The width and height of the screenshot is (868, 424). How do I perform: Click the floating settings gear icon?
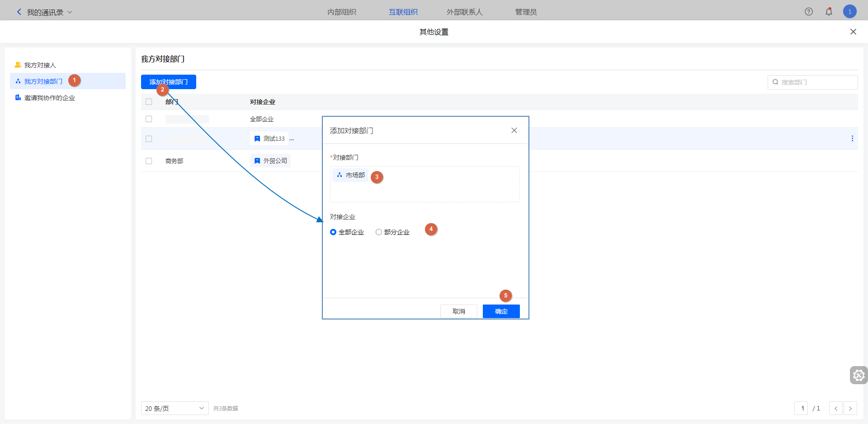click(x=859, y=375)
